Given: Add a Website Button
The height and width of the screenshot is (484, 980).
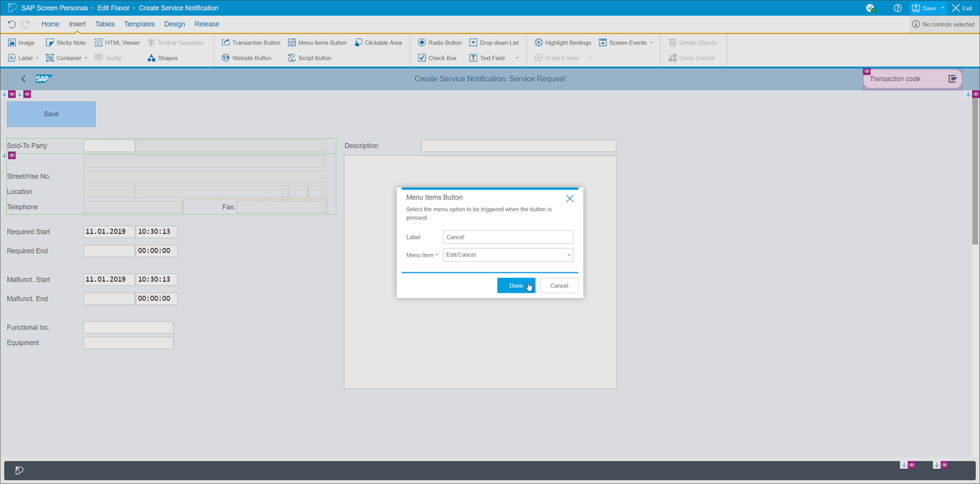Looking at the screenshot, I should pos(246,58).
